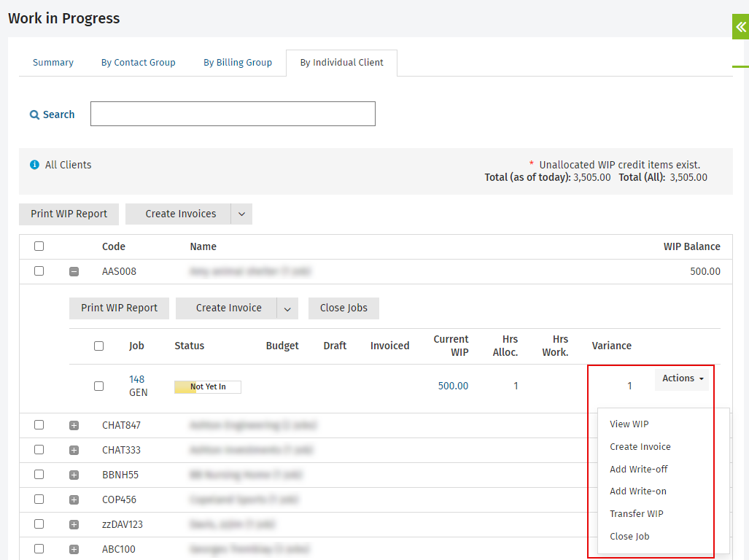Tick the ABC100 client checkbox

pos(39,549)
